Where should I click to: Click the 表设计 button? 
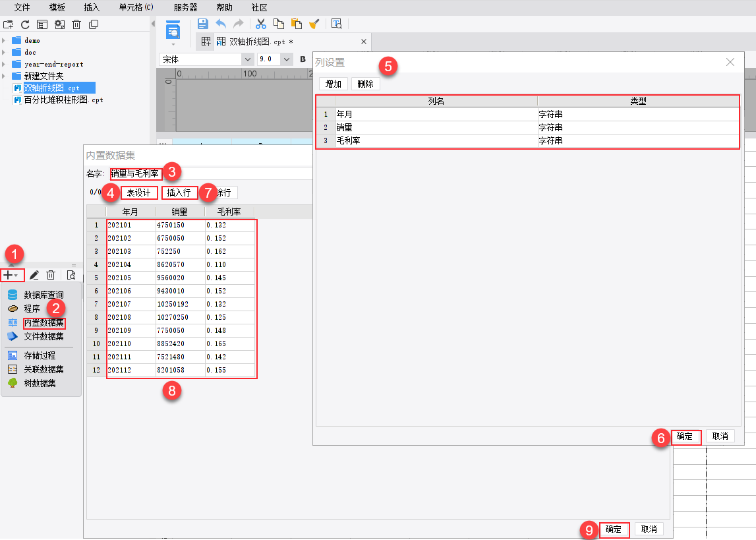tap(139, 193)
